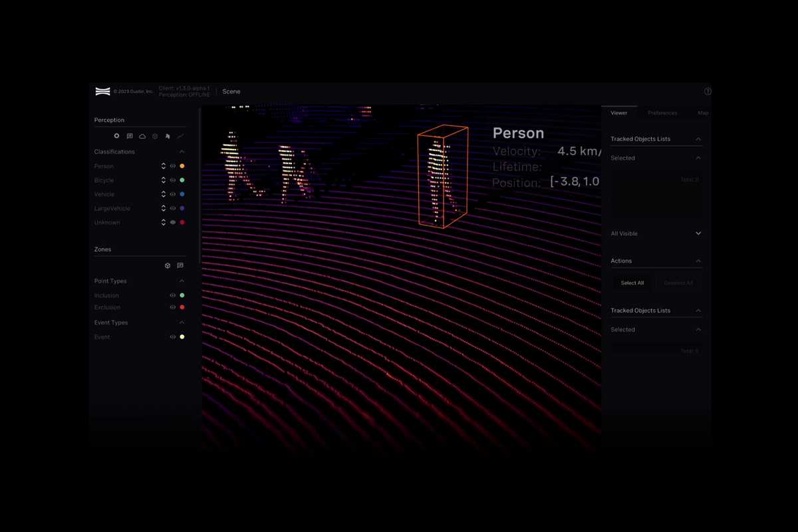Expand the All Visible section
The image size is (798, 532).
[x=698, y=233]
